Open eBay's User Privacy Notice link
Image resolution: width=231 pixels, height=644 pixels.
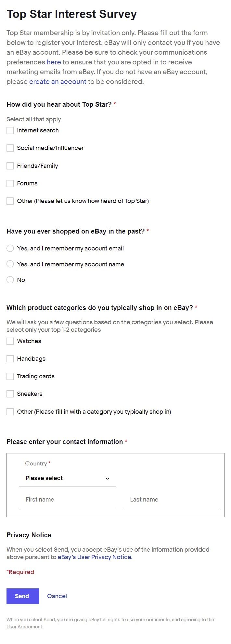tap(95, 557)
